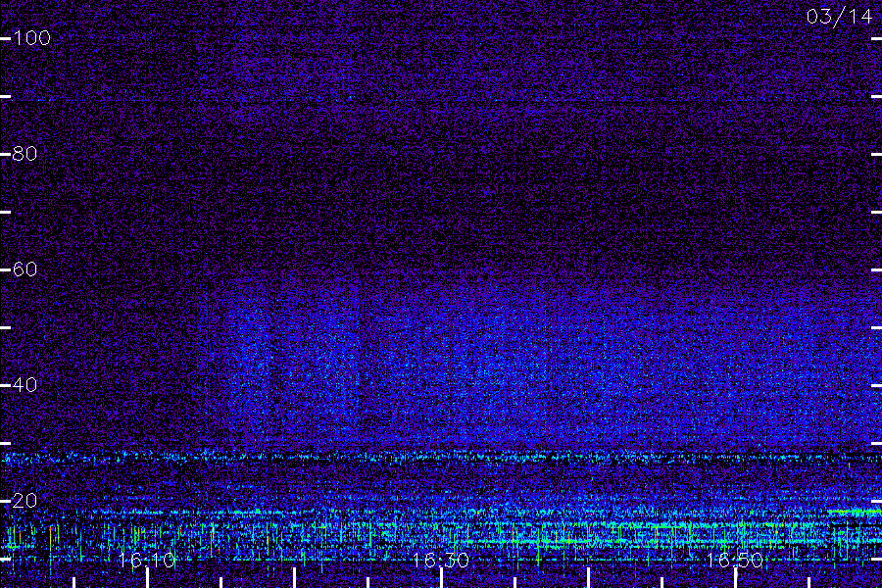This screenshot has width=882, height=588.
Task: Click the 20 frequency axis label
Action: (x=24, y=501)
